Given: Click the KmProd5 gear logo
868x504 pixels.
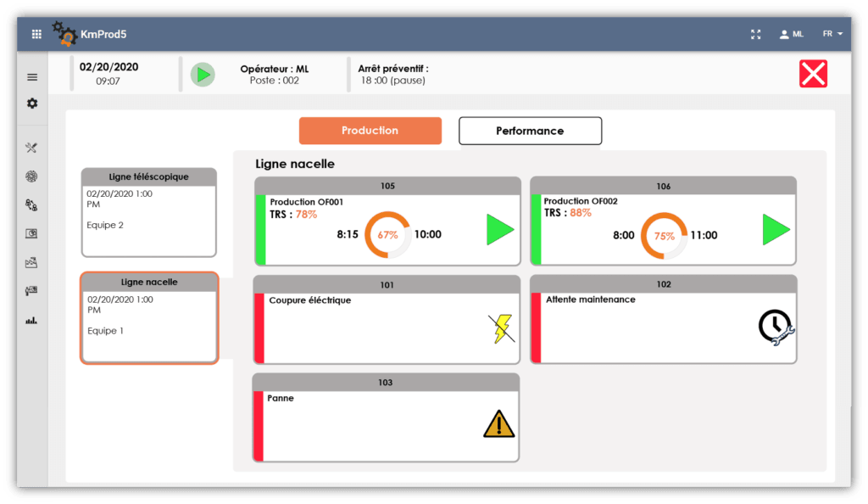Looking at the screenshot, I should tap(64, 33).
